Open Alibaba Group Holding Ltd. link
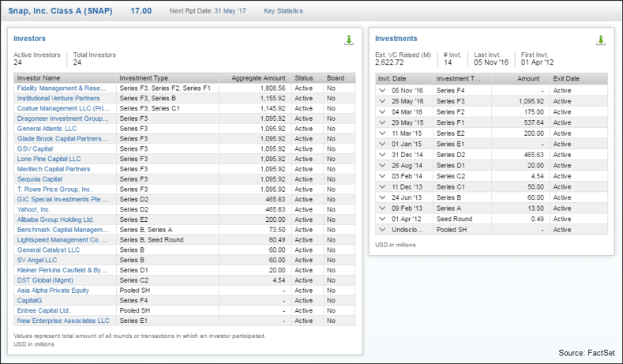The width and height of the screenshot is (623, 364). [55, 220]
